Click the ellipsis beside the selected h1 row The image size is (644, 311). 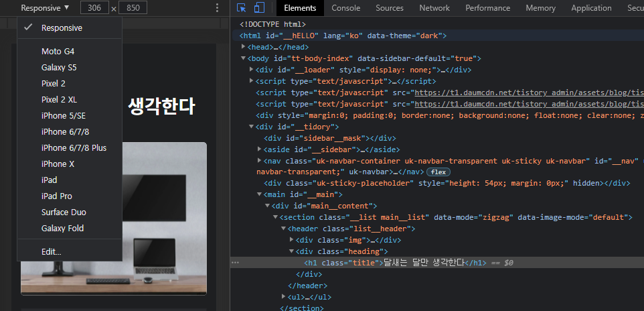(235, 263)
